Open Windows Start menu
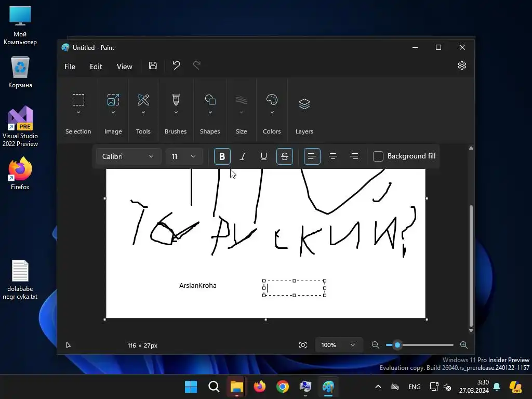Viewport: 532px width, 399px height. point(191,387)
